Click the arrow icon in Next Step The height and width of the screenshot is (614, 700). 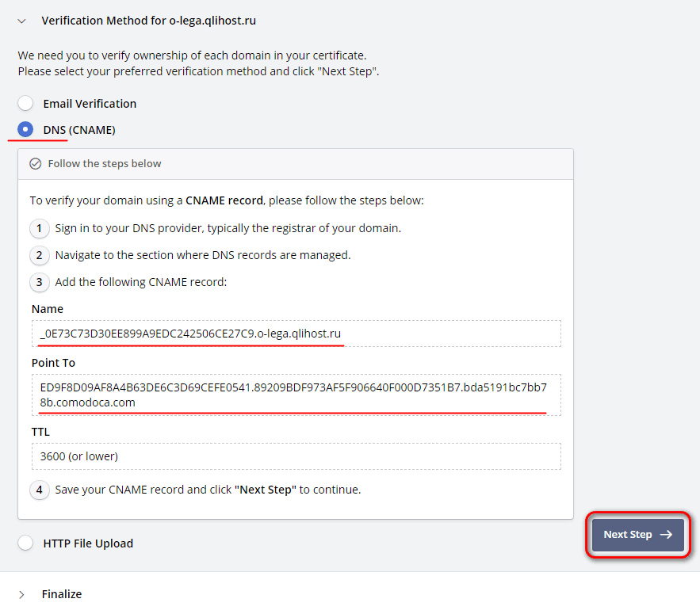pyautogui.click(x=666, y=535)
